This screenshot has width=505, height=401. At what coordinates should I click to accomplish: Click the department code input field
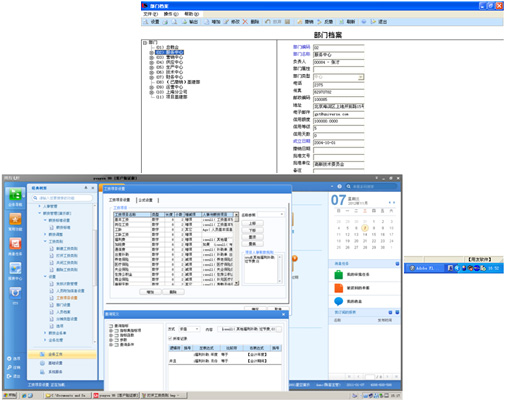338,48
